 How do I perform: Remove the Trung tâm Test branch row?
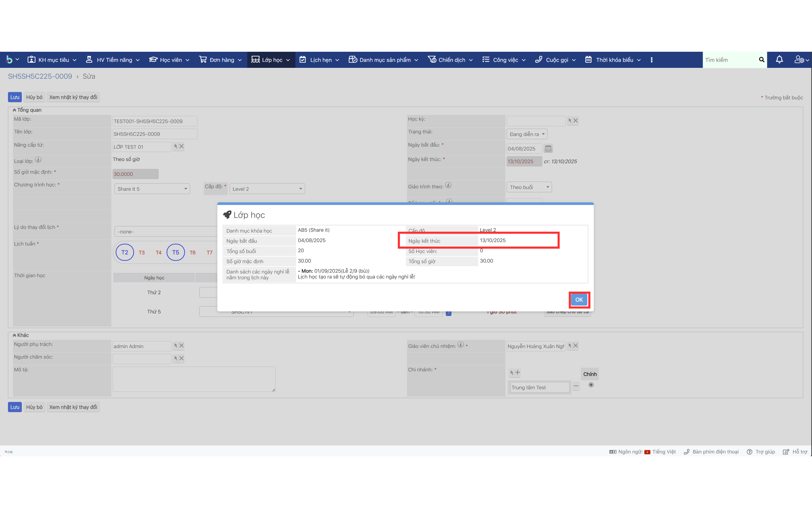click(576, 386)
